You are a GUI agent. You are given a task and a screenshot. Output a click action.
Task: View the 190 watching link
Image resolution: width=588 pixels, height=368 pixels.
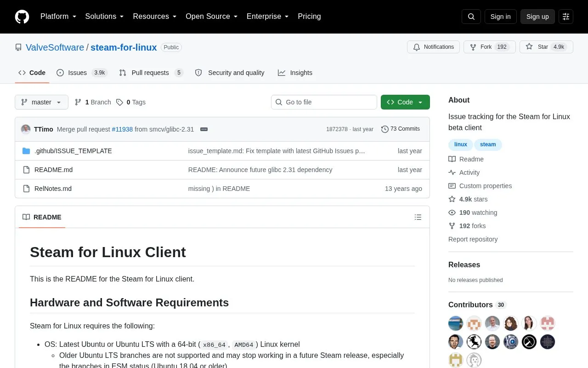[x=473, y=213]
